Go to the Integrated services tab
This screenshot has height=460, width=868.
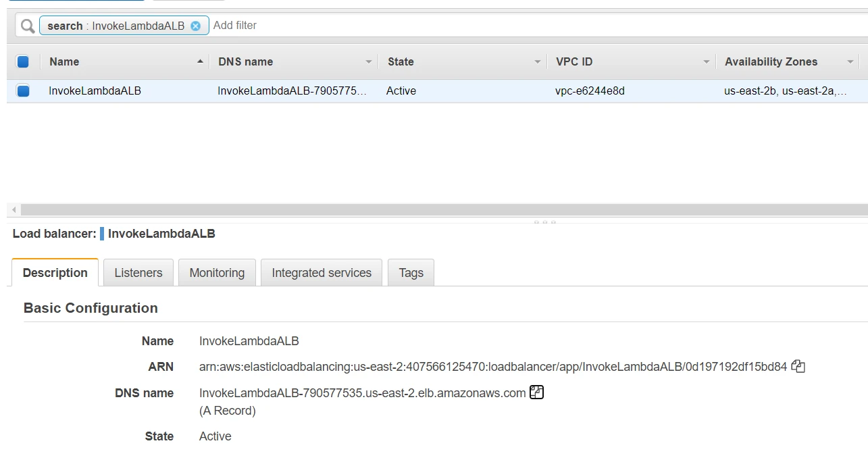click(x=322, y=273)
